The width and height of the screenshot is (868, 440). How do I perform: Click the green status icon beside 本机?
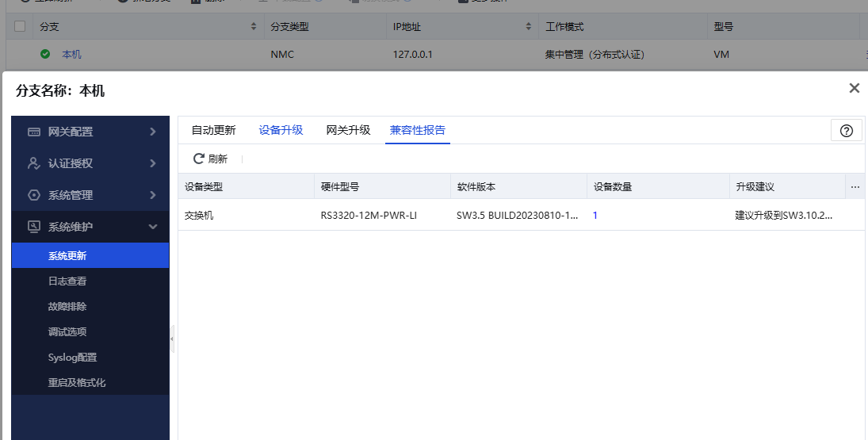45,54
